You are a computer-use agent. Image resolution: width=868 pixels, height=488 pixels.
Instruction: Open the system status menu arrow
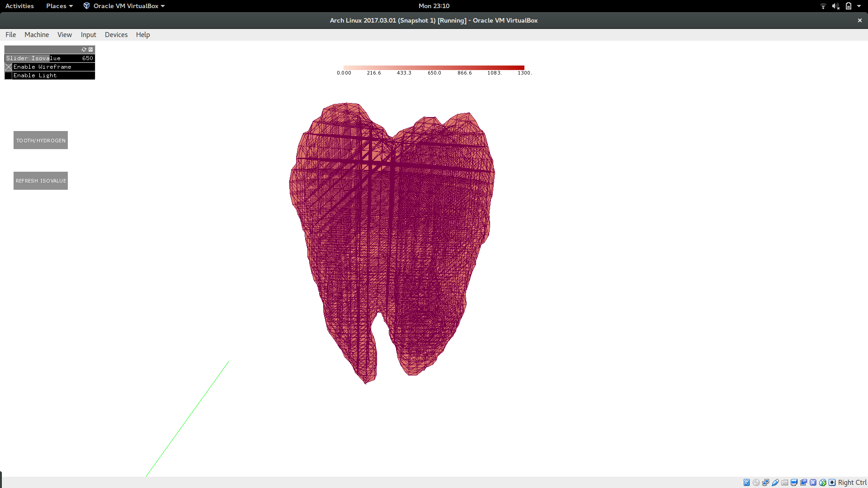pyautogui.click(x=859, y=6)
